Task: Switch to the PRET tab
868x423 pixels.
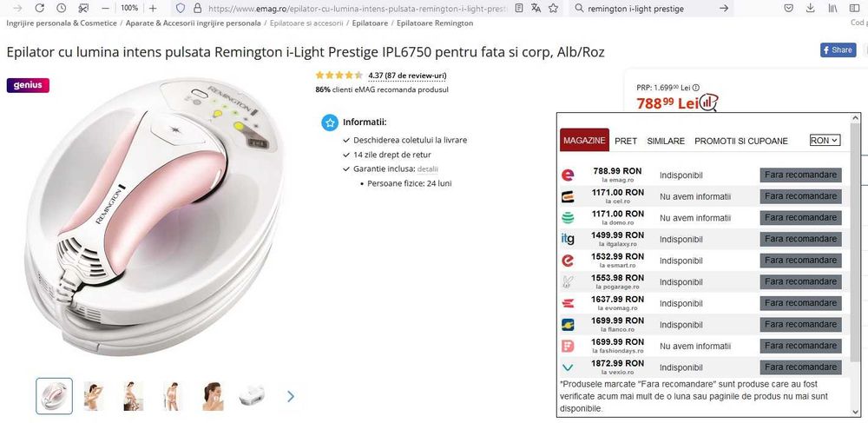Action: pos(626,141)
